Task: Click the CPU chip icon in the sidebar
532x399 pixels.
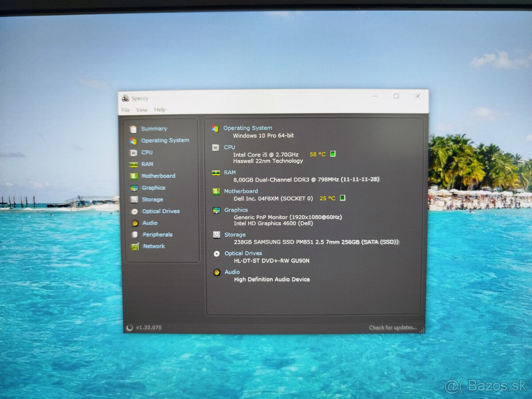Action: tap(133, 153)
